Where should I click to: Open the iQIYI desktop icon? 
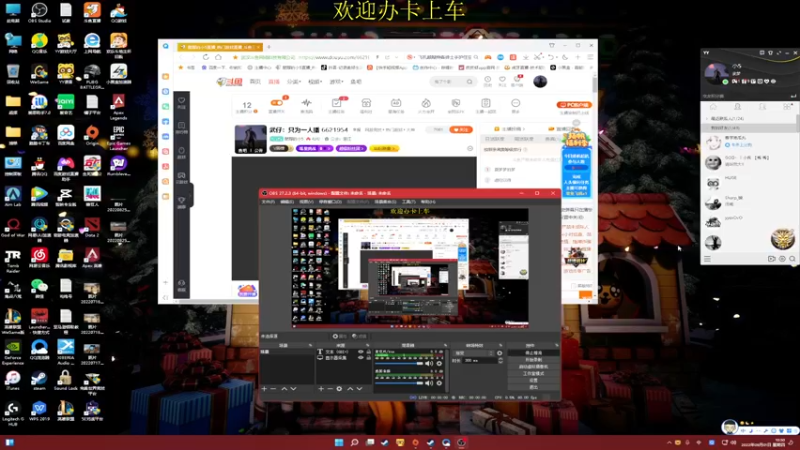click(65, 105)
